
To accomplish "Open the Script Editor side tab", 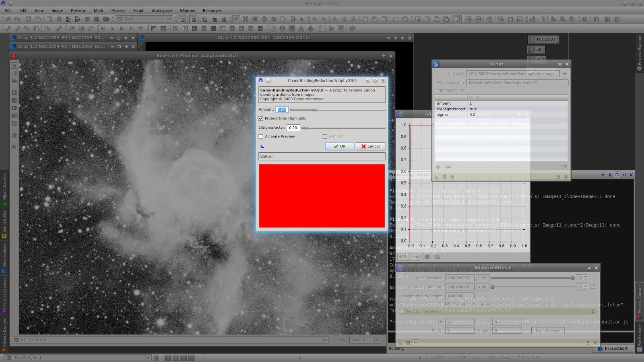I will (4, 224).
